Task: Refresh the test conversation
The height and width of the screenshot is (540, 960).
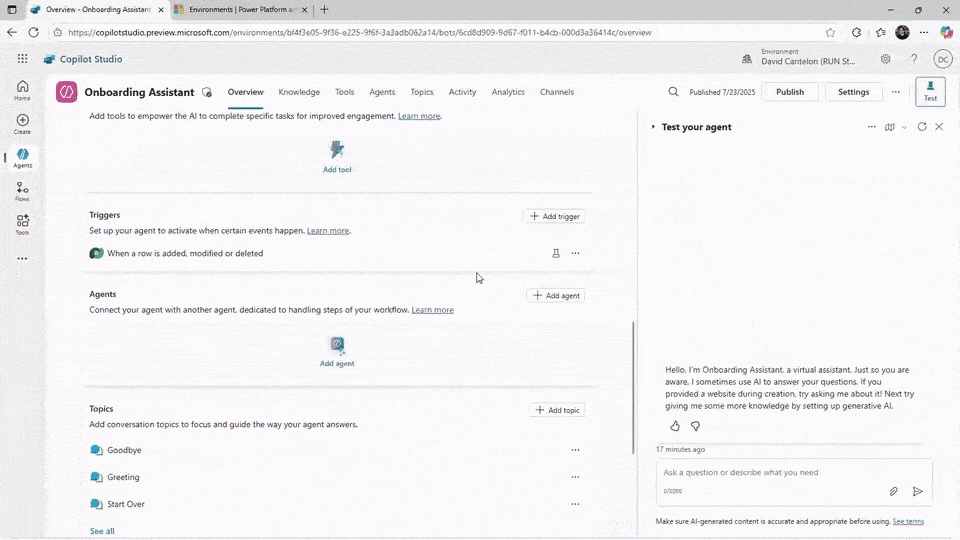Action: coord(922,127)
